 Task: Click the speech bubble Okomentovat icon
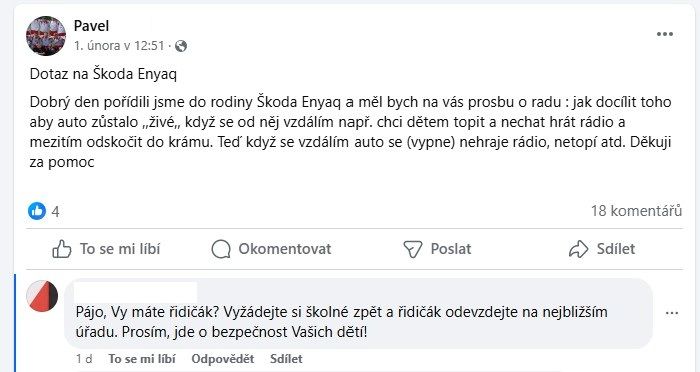coord(221,249)
